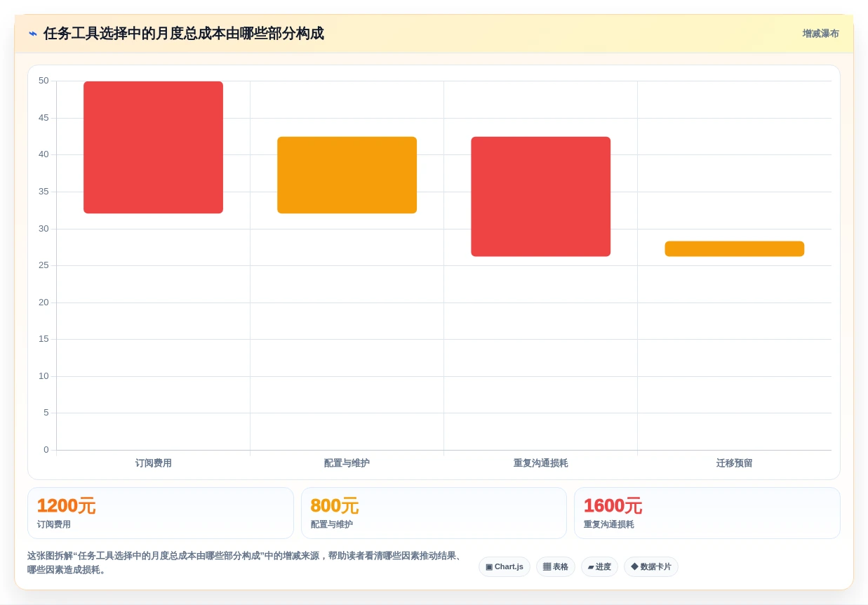Click the y-axis value 25

click(44, 265)
